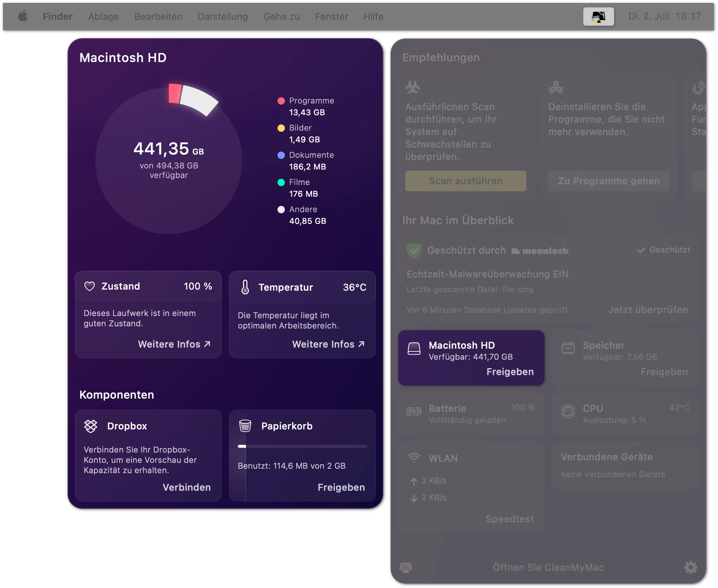Image resolution: width=718 pixels, height=588 pixels.
Task: Start the WLAN Speedtest
Action: (x=510, y=519)
